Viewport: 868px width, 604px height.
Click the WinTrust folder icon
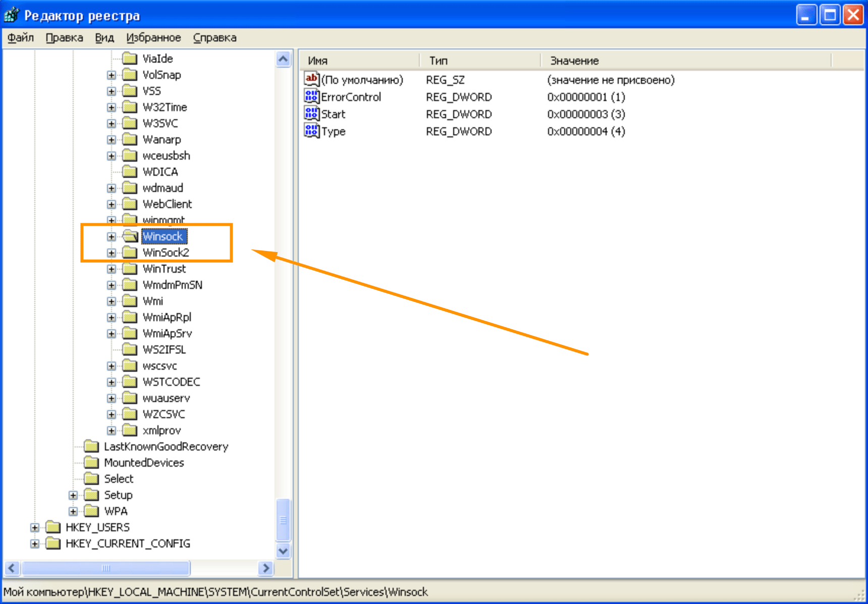pos(130,269)
